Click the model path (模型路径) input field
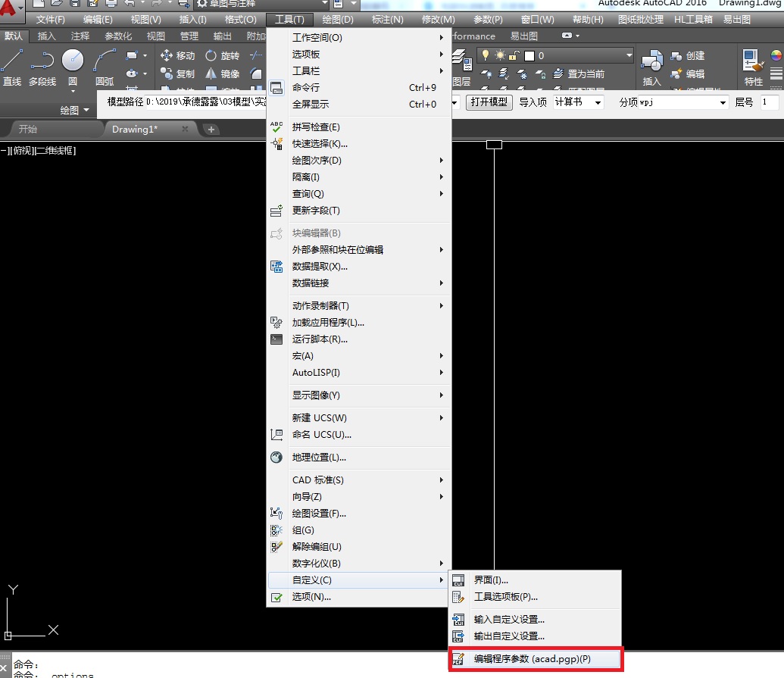Viewport: 784px width, 678px height. pos(205,102)
